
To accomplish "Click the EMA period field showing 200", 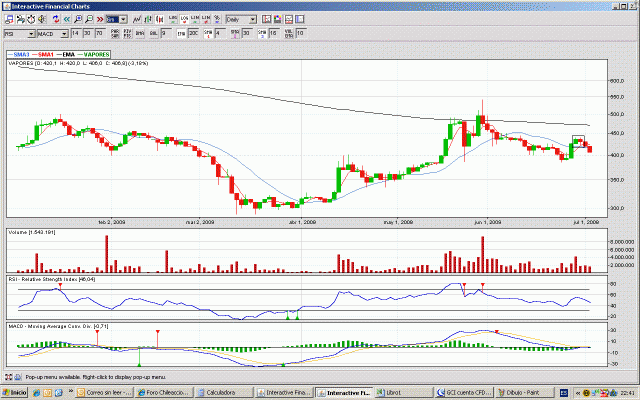I will 193,33.
